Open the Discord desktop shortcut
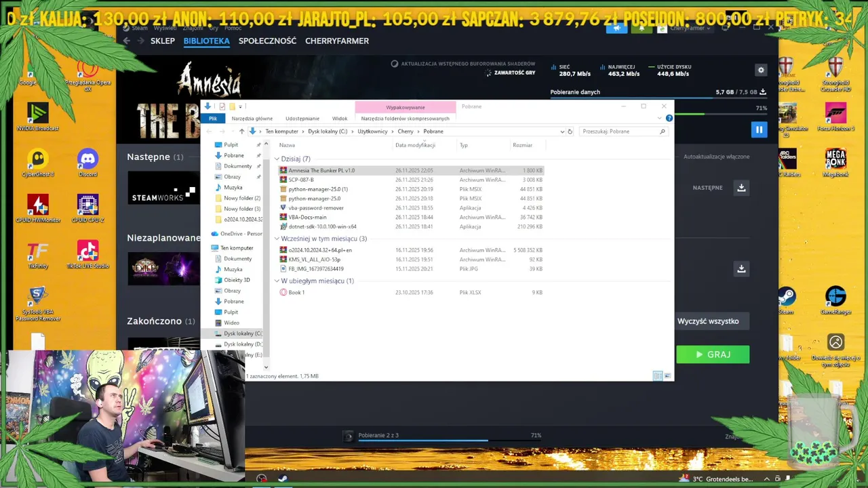The width and height of the screenshot is (868, 488). tap(87, 163)
